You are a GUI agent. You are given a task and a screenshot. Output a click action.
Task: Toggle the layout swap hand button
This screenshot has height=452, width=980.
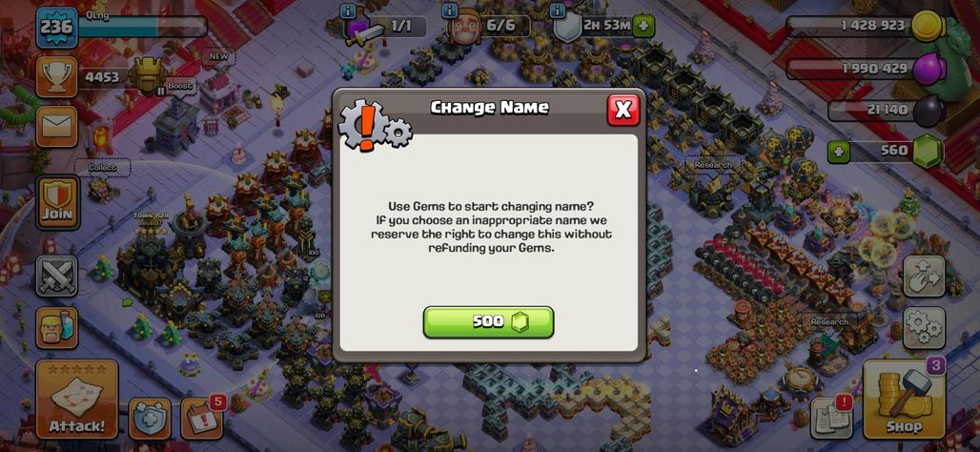tap(924, 276)
